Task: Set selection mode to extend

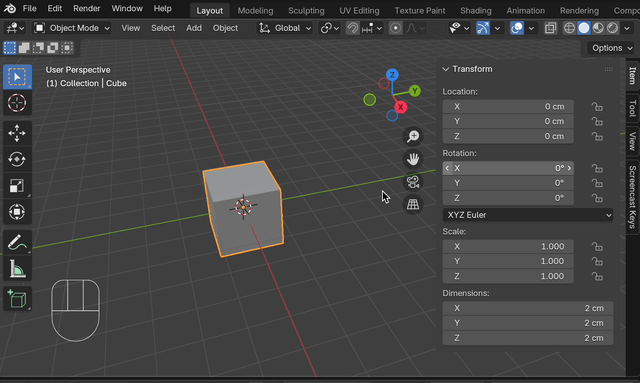Action: 24,48
